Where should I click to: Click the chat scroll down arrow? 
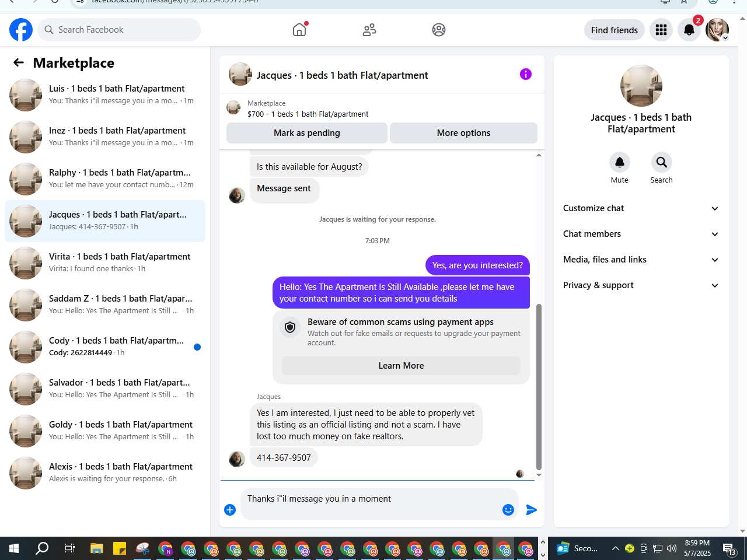(x=539, y=475)
